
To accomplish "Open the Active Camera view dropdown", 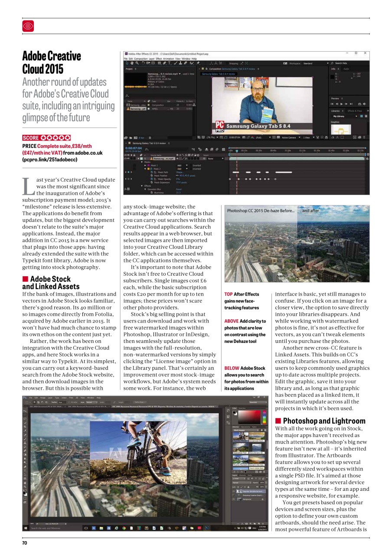I will click(291, 137).
